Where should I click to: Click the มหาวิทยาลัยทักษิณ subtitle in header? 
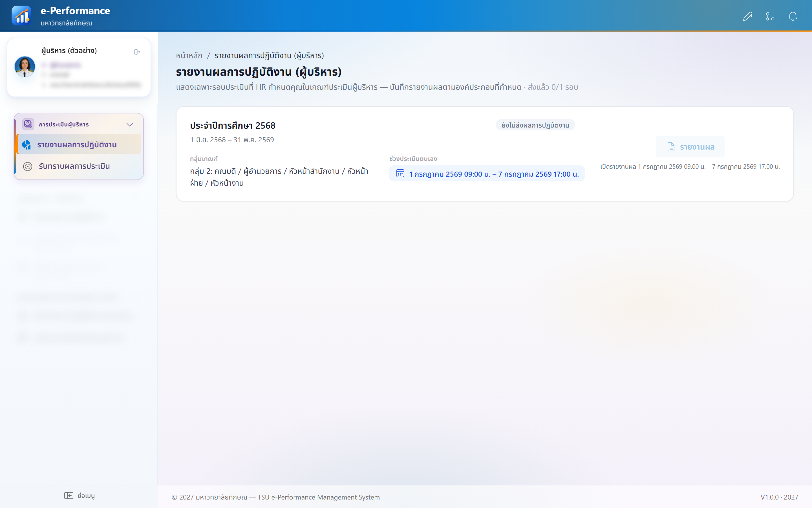66,23
